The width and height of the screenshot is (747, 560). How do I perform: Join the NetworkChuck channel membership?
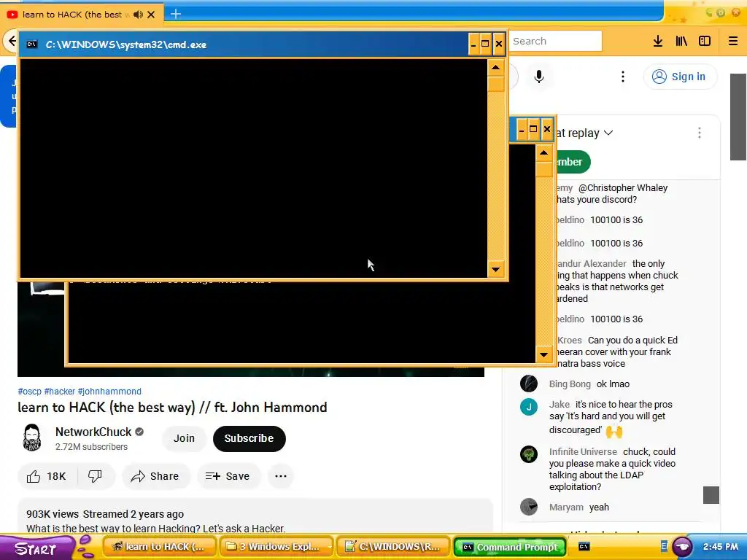point(184,438)
